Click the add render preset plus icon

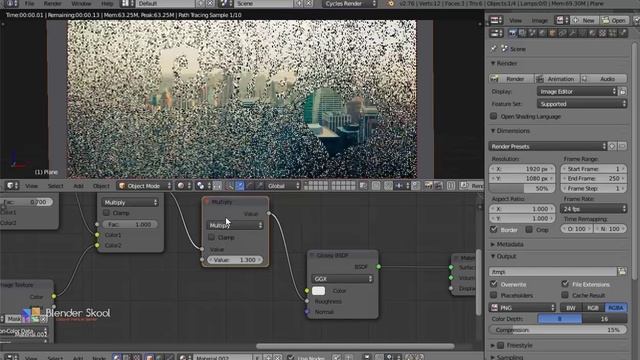point(612,146)
